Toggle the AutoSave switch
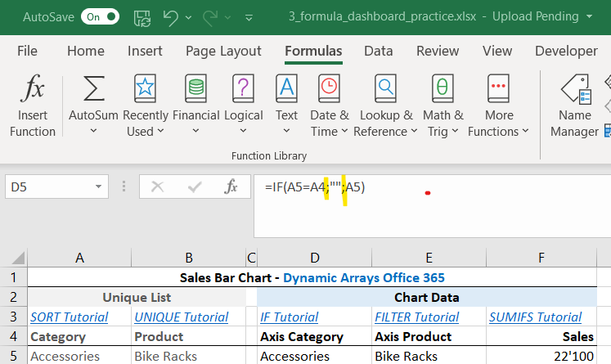Viewport: 611px width, 364px height. [x=100, y=16]
